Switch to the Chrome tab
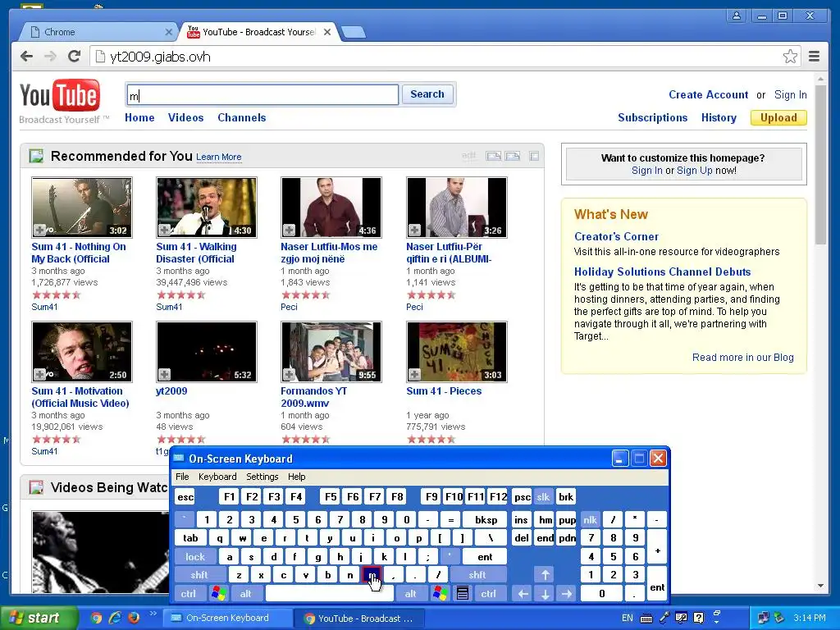Viewport: 840px width, 630px height. 99,32
